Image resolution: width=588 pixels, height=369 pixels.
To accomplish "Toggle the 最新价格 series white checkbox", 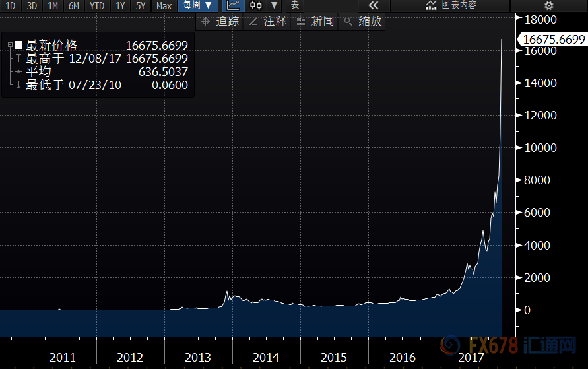I will [19, 46].
